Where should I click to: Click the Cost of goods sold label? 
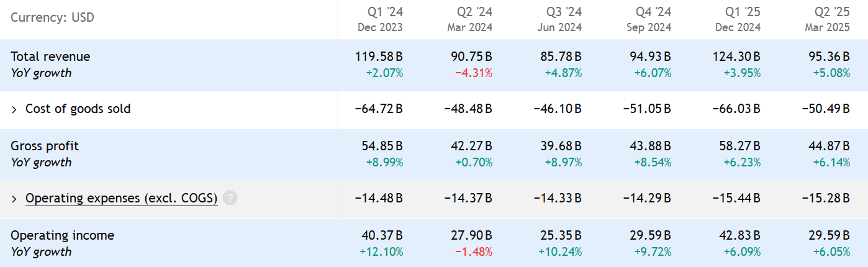(x=78, y=109)
